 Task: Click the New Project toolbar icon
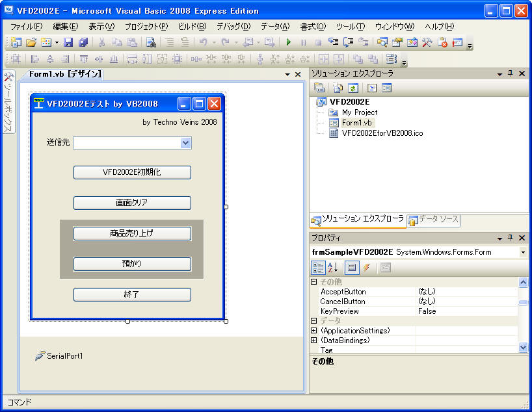(x=16, y=42)
